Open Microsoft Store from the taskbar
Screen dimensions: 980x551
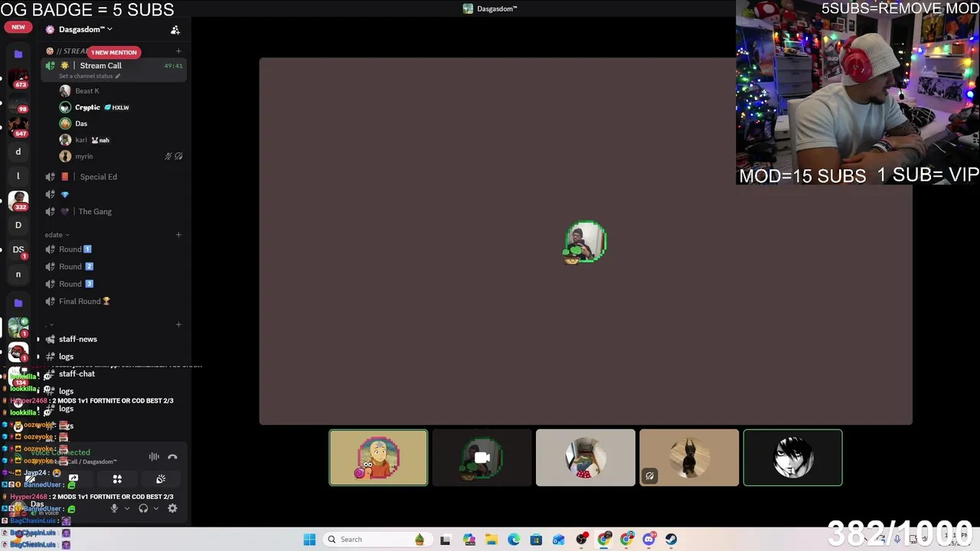click(x=536, y=540)
